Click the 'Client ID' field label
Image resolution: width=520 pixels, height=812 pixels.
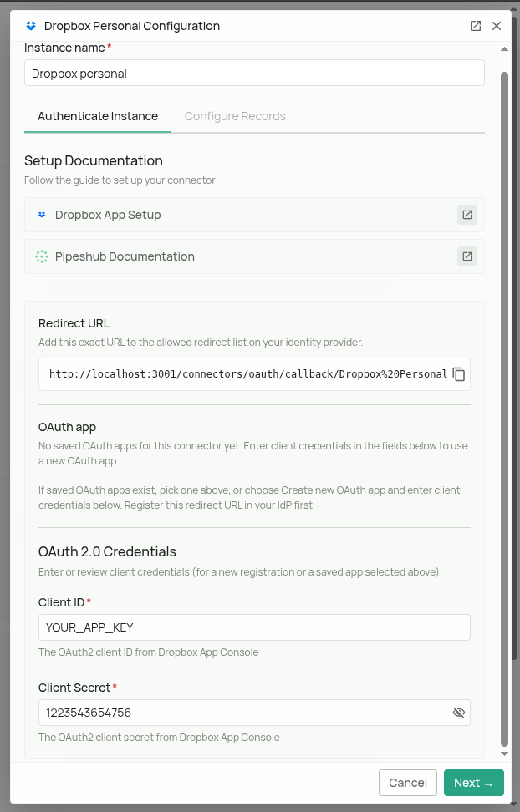(61, 602)
